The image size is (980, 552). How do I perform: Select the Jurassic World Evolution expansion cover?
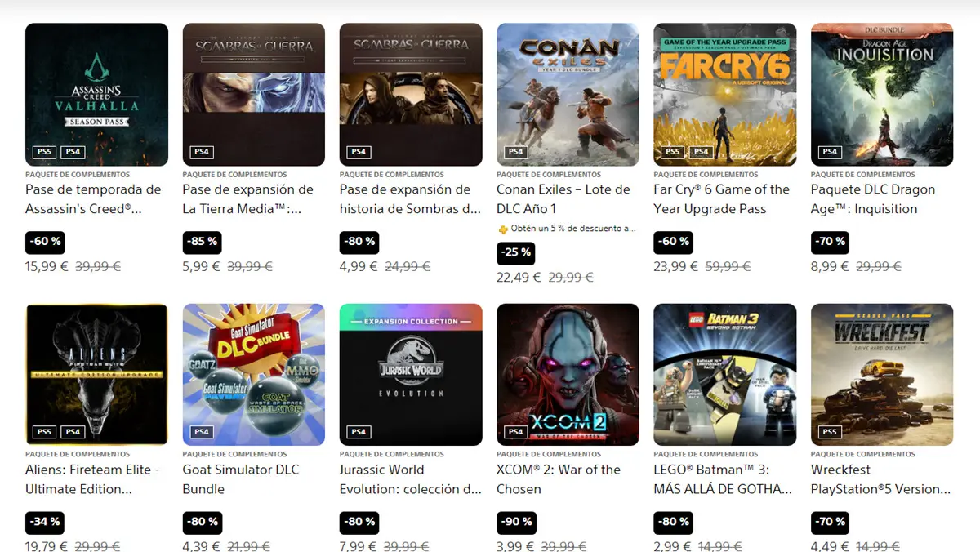coord(411,375)
